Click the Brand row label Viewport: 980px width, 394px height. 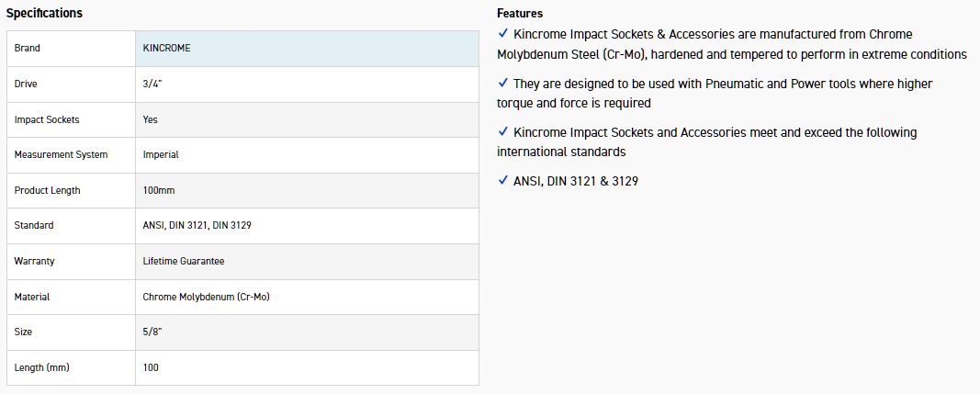coord(28,48)
